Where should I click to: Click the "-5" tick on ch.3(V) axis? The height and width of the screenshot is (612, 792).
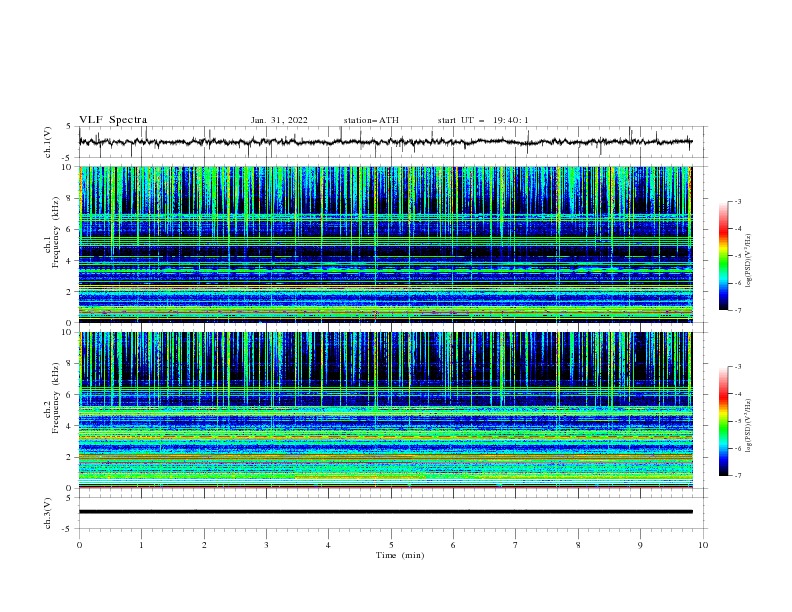pos(68,529)
